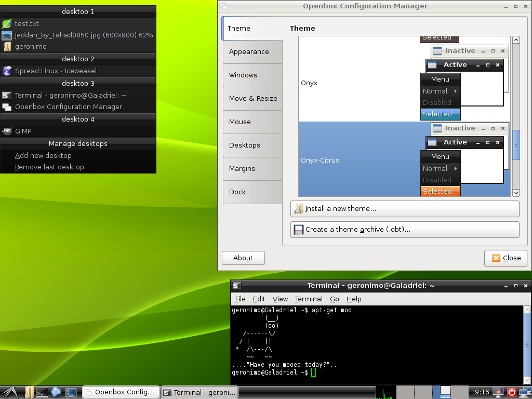Viewport: 532px width, 399px height.
Task: Click Terminal - geroni taskbar button
Action: [199, 392]
